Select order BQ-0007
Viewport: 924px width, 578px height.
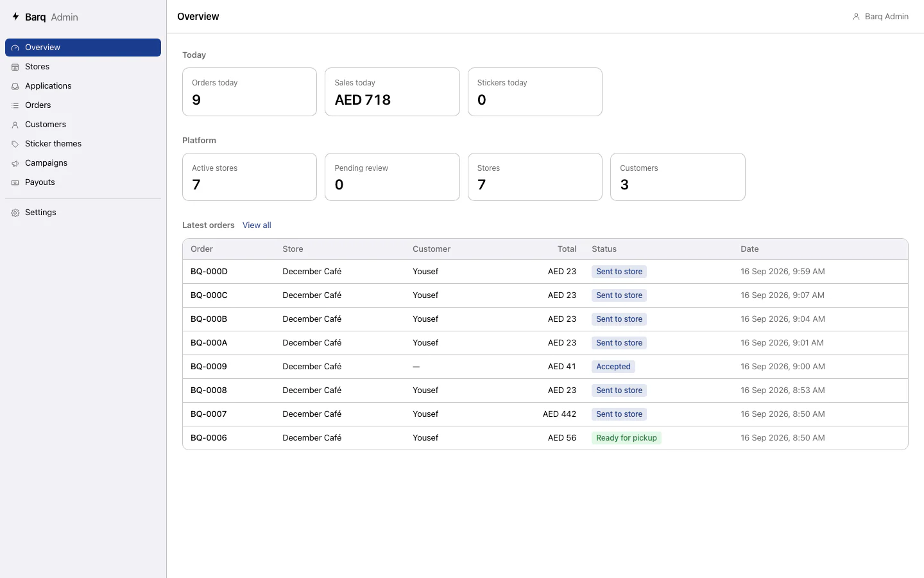coord(209,414)
